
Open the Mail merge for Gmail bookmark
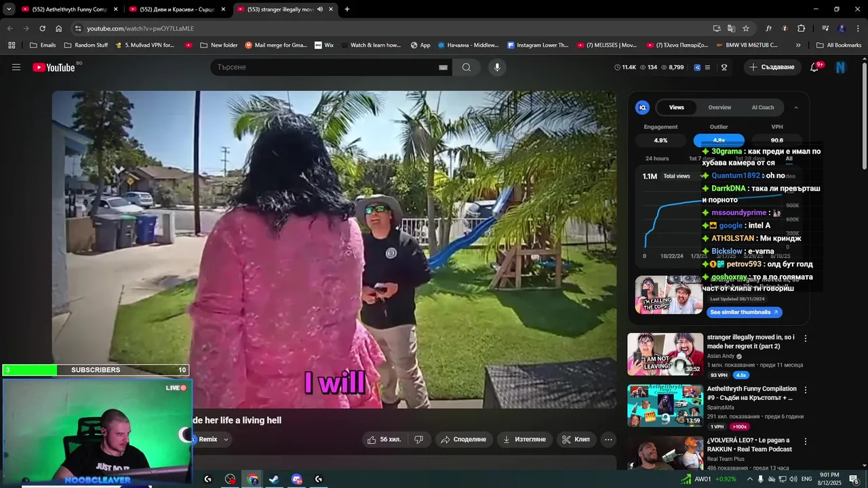[x=276, y=45]
